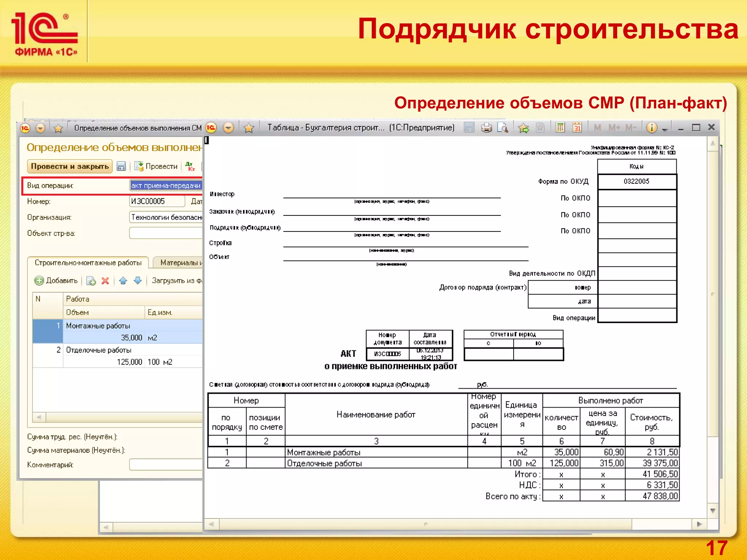Click the up arrow of the Таблица vertical scrollbar
747x560 pixels.
pos(713,143)
